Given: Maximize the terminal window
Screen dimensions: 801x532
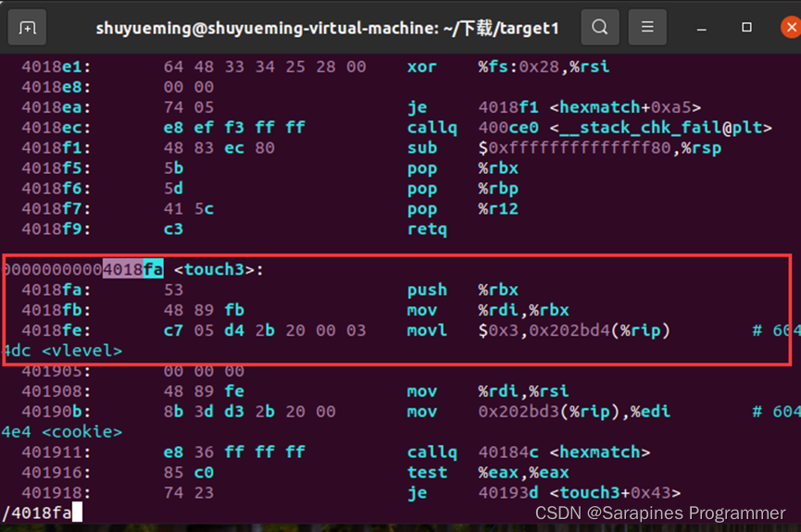Looking at the screenshot, I should click(746, 27).
